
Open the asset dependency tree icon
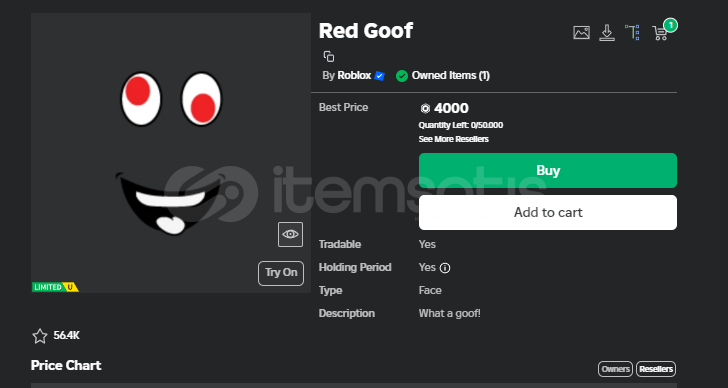[632, 32]
